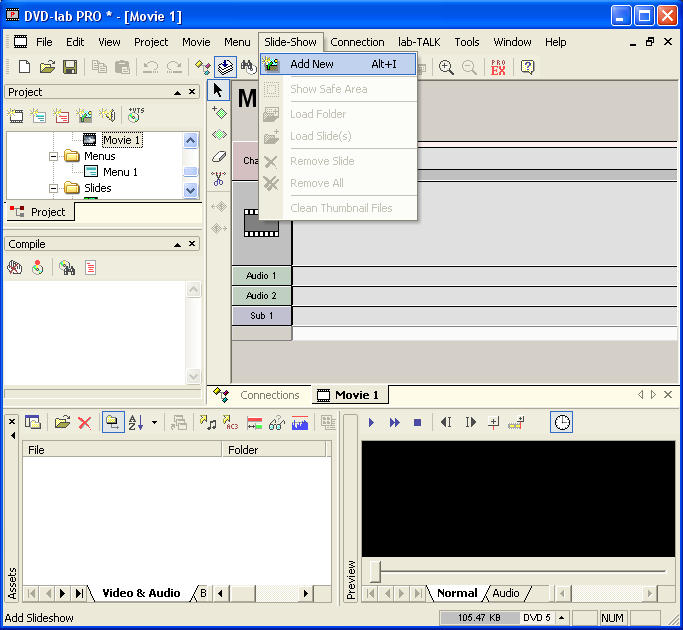Click the Folder column header in Assets
683x630 pixels.
[x=274, y=450]
